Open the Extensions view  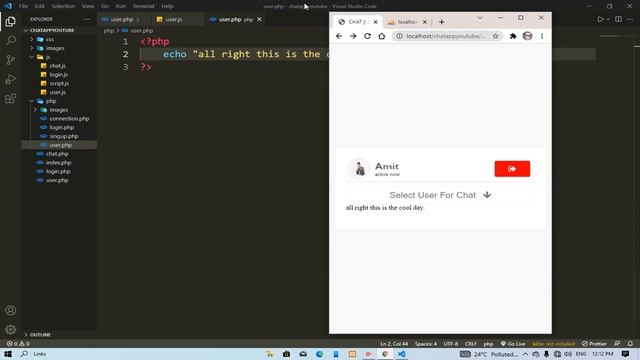(x=11, y=98)
